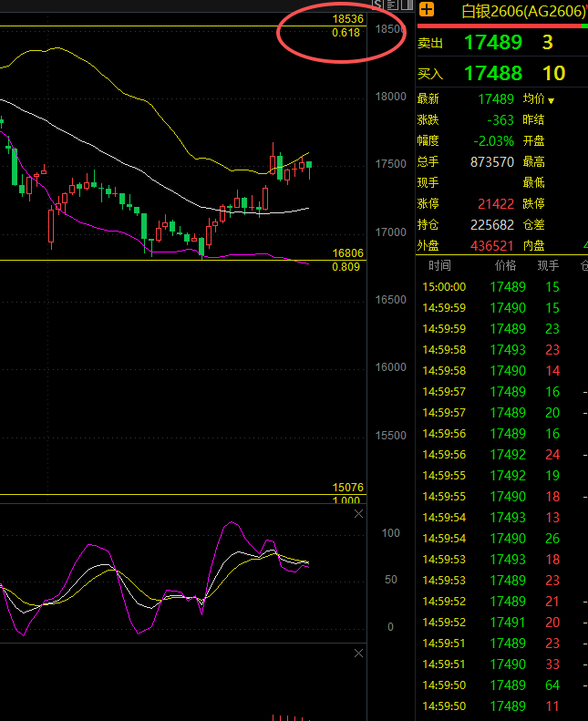Click the 买入 bid price 17488
This screenshot has height=721, width=588.
[x=493, y=73]
